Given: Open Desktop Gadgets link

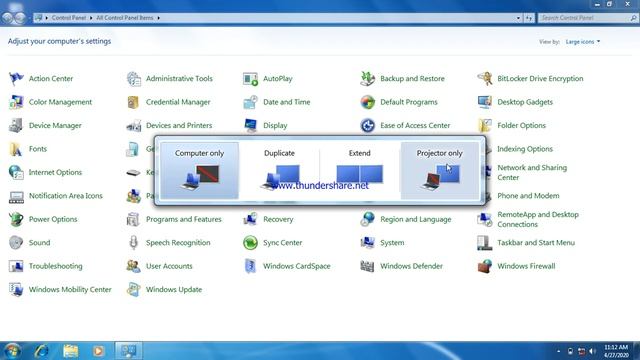Looking at the screenshot, I should (x=525, y=102).
